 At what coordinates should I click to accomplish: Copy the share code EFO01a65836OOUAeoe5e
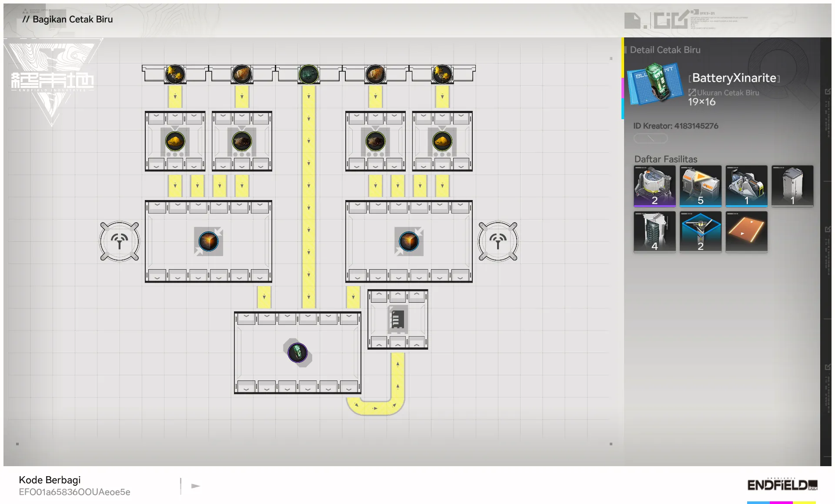coord(74,492)
